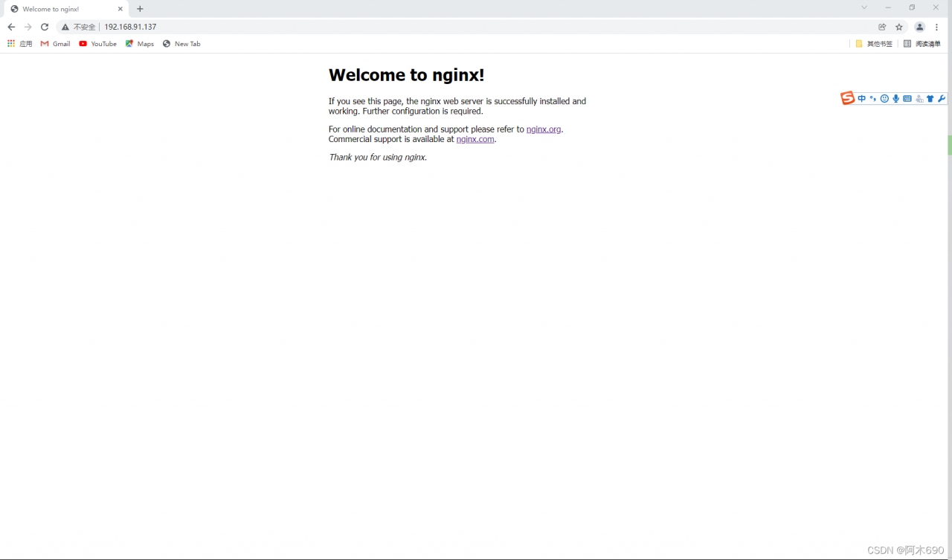This screenshot has width=952, height=560.
Task: Close the Welcome to nginx! tab
Action: 120,9
